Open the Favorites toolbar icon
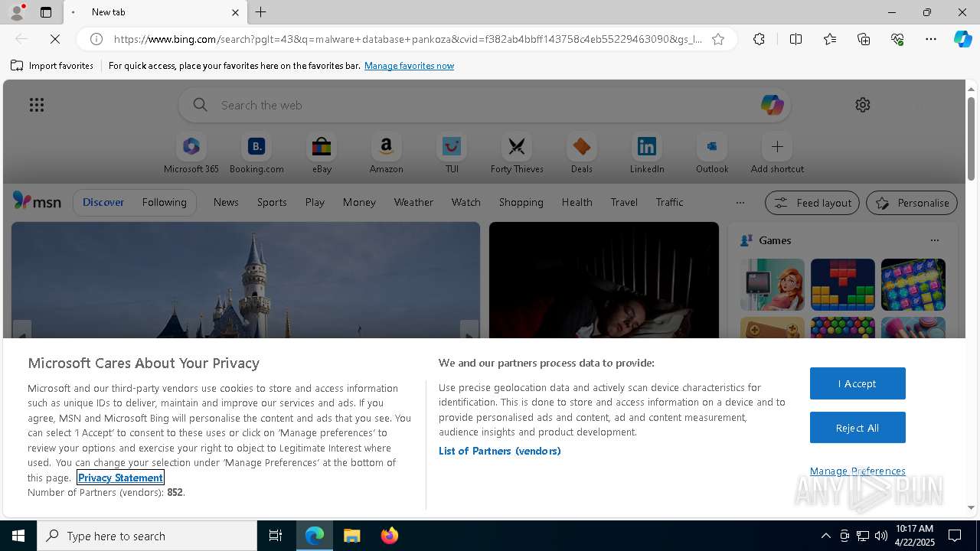The image size is (980, 551). pyautogui.click(x=830, y=39)
